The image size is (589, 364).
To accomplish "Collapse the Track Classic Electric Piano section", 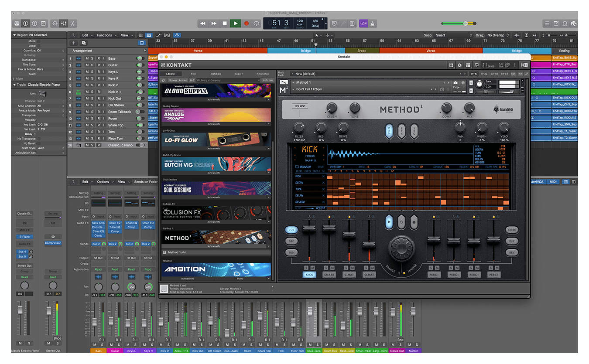I will click(x=14, y=85).
